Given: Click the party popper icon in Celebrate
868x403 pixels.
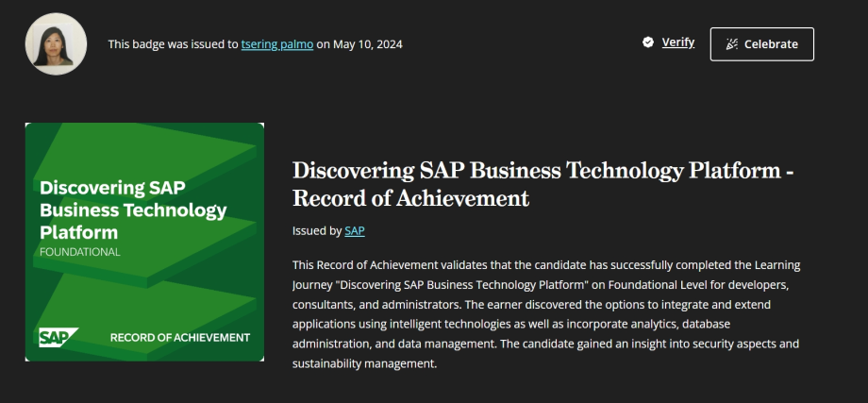Looking at the screenshot, I should [x=730, y=44].
